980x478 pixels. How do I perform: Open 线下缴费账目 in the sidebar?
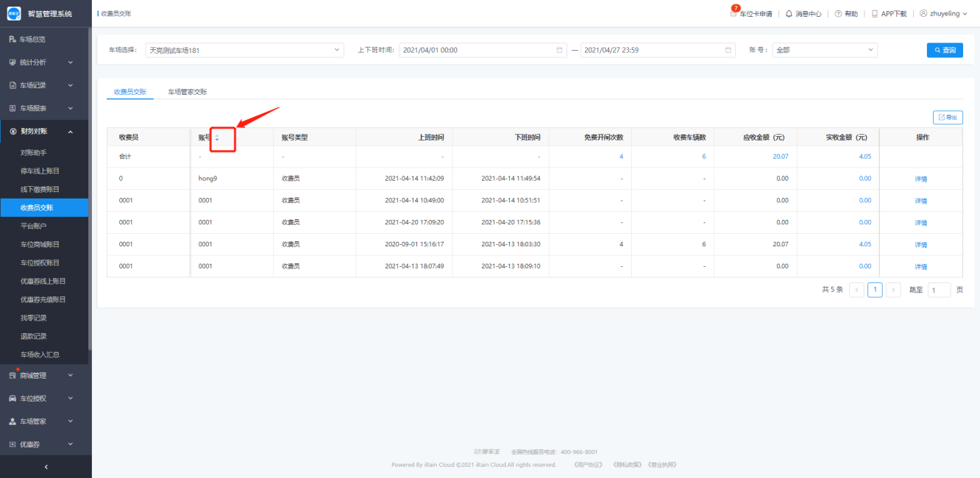point(40,189)
